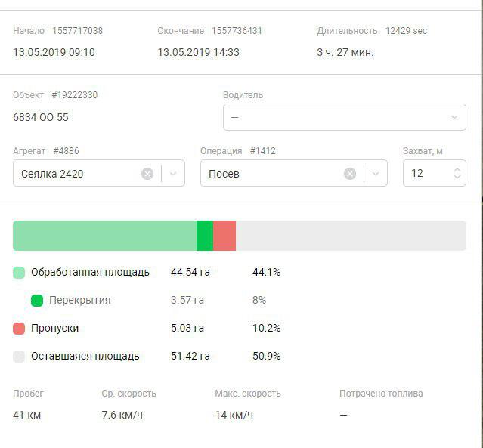Increase the Захват width with up arrow

(x=457, y=170)
